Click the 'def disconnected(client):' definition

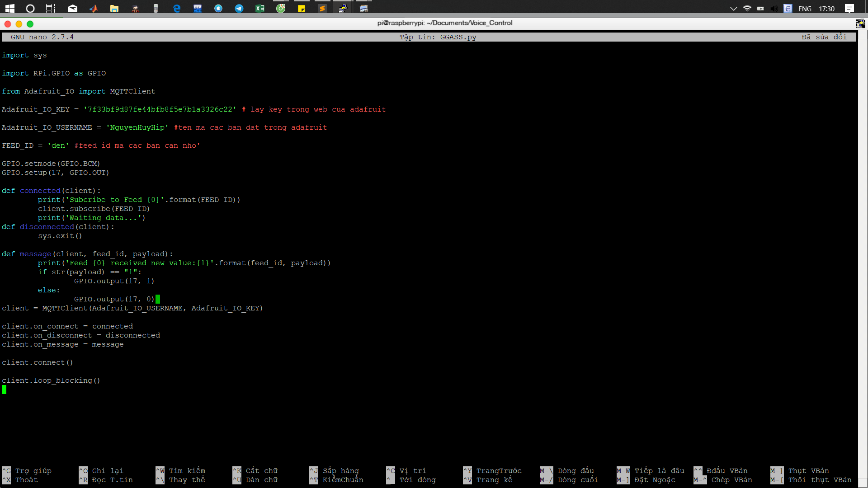[58, 227]
